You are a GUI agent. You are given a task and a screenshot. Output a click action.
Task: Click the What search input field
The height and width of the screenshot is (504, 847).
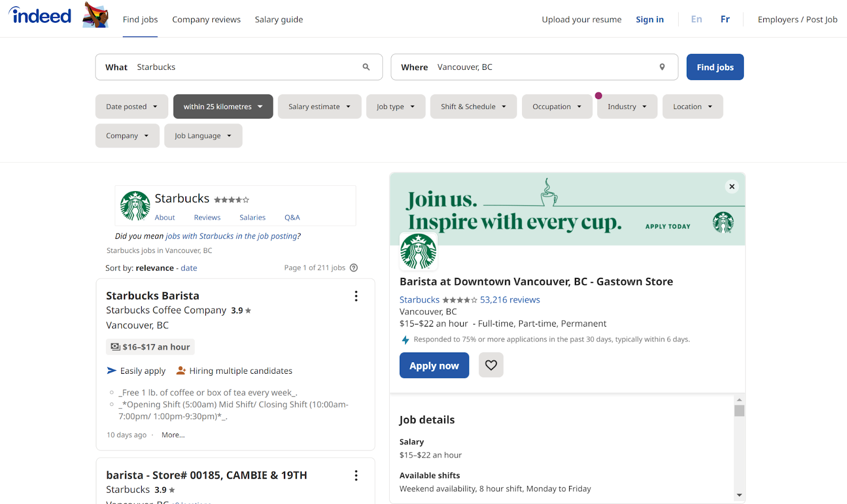(x=239, y=67)
